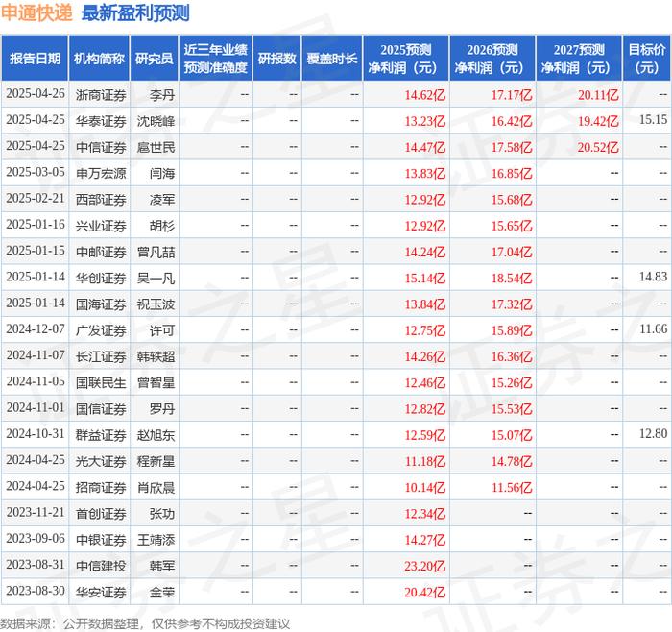
Task: Click target price 15.15
Action: click(653, 120)
